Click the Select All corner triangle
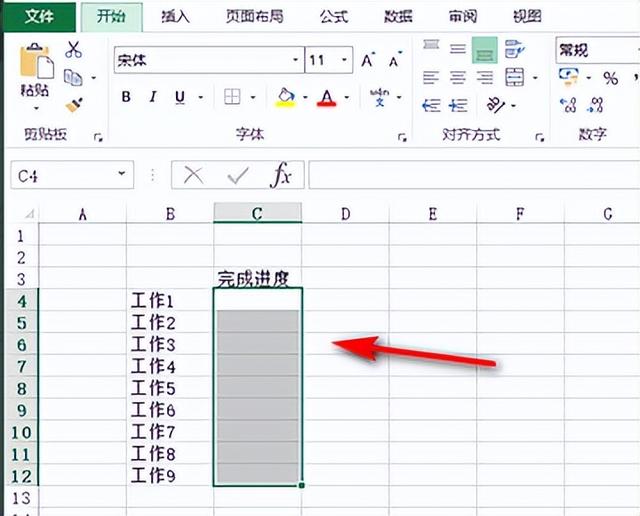The image size is (640, 516). pyautogui.click(x=29, y=214)
